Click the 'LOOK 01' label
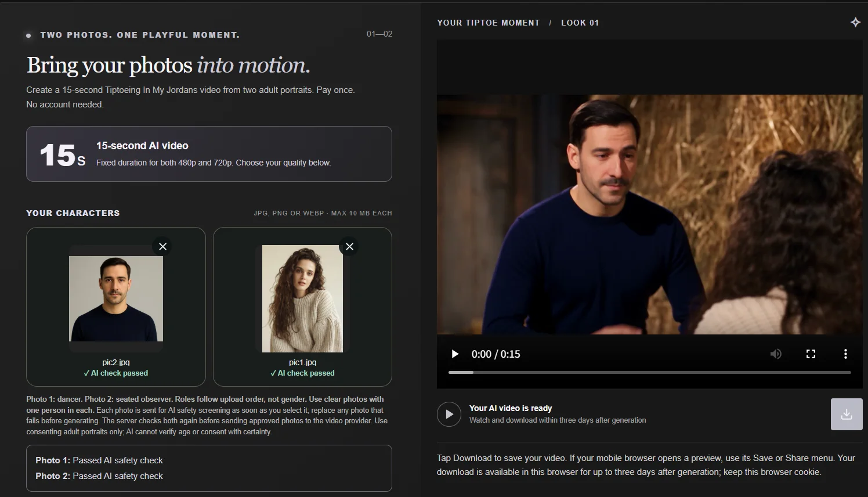This screenshot has height=497, width=868. tap(580, 23)
